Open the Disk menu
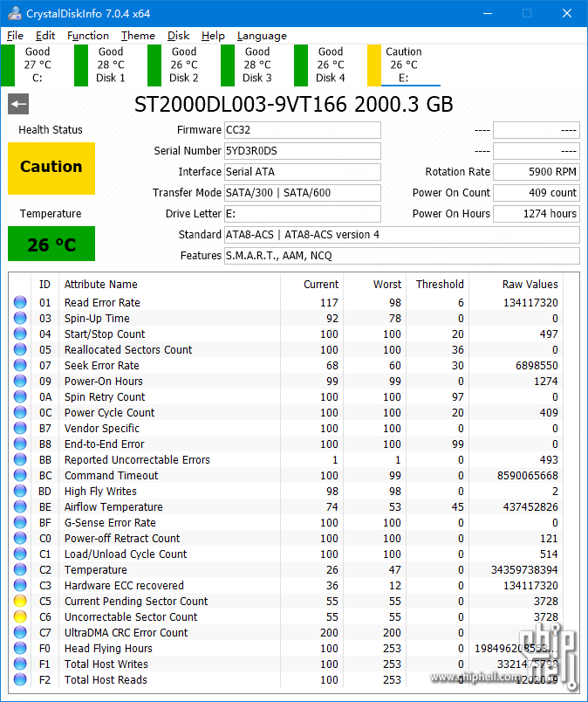588x702 pixels. pyautogui.click(x=179, y=36)
